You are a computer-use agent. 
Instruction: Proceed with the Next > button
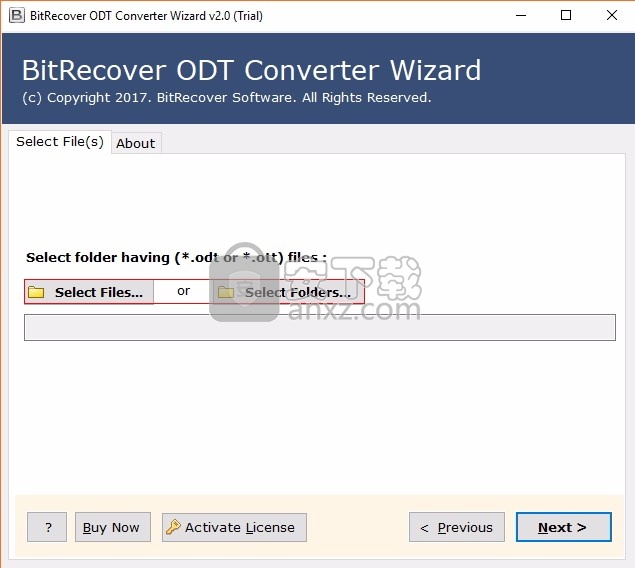click(562, 527)
